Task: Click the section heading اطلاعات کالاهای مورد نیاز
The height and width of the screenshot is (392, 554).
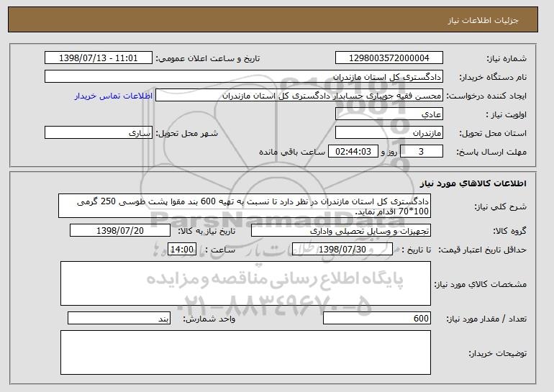Action: 473,183
